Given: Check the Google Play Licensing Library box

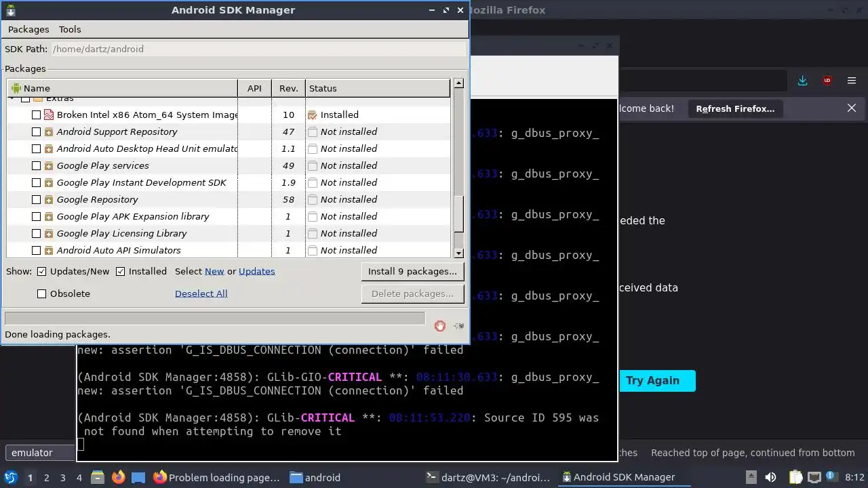Looking at the screenshot, I should point(37,234).
